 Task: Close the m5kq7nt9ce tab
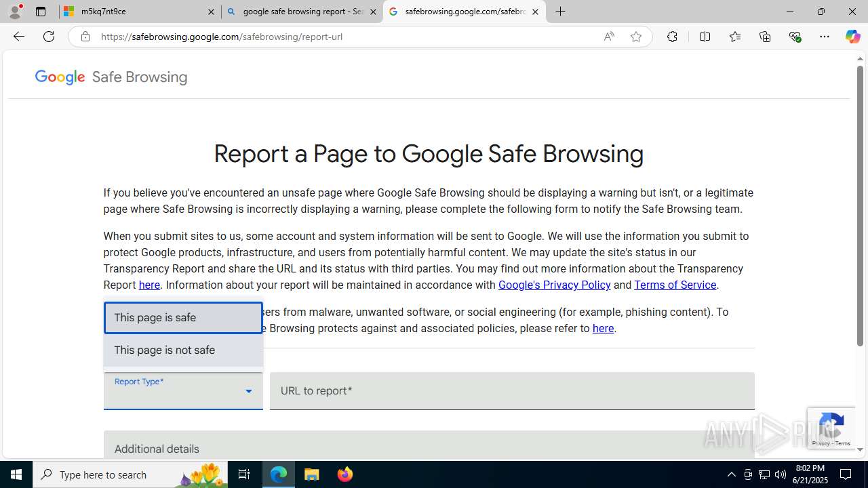tap(211, 12)
